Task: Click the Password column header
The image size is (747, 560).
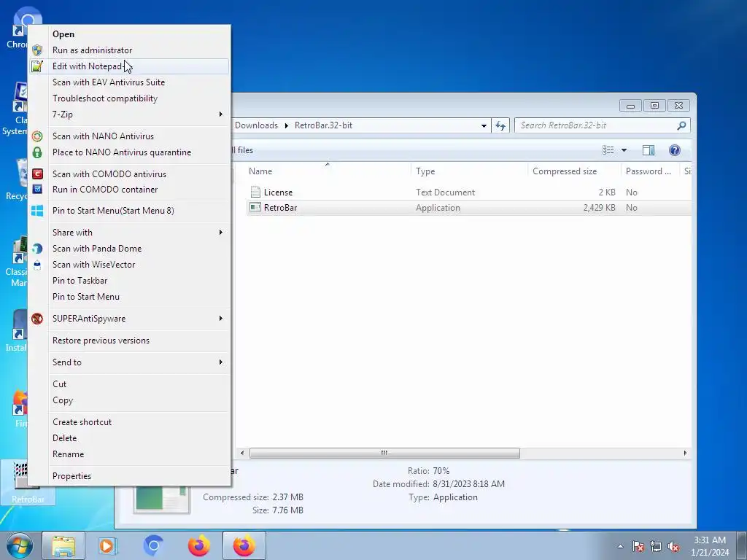Action: 650,171
